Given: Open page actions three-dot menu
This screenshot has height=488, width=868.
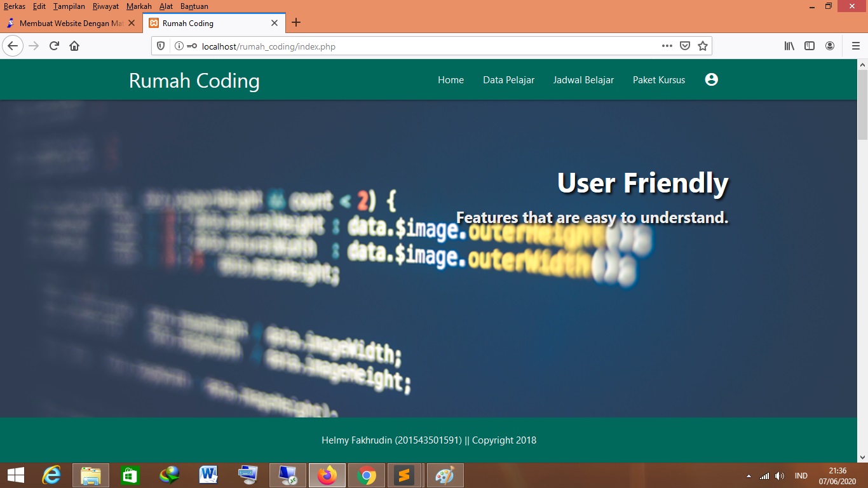Looking at the screenshot, I should point(667,46).
